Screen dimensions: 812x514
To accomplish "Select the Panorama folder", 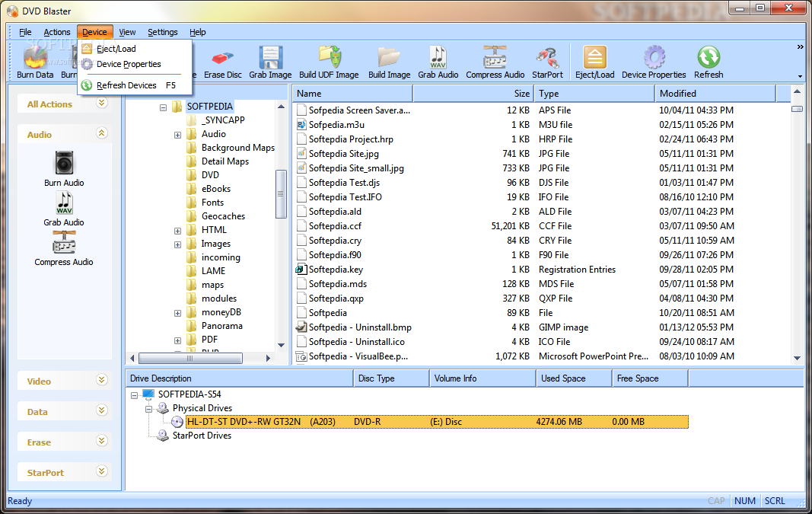I will (221, 326).
